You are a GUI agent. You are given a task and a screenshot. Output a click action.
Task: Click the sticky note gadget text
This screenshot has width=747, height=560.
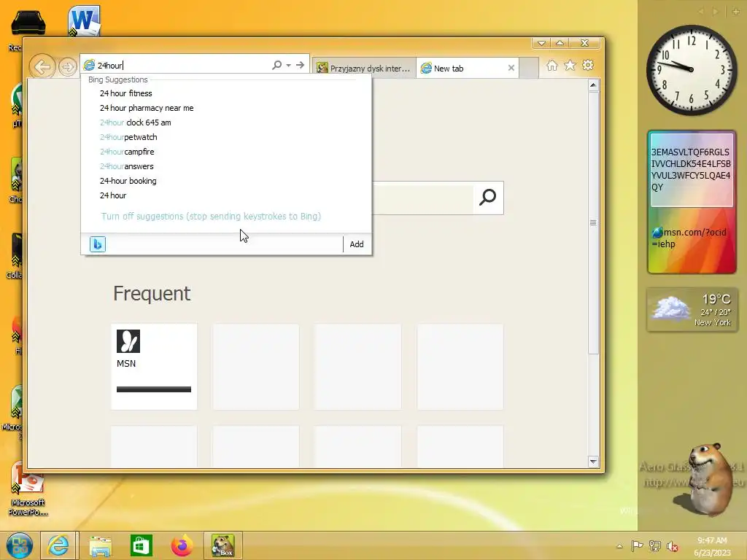pos(691,169)
